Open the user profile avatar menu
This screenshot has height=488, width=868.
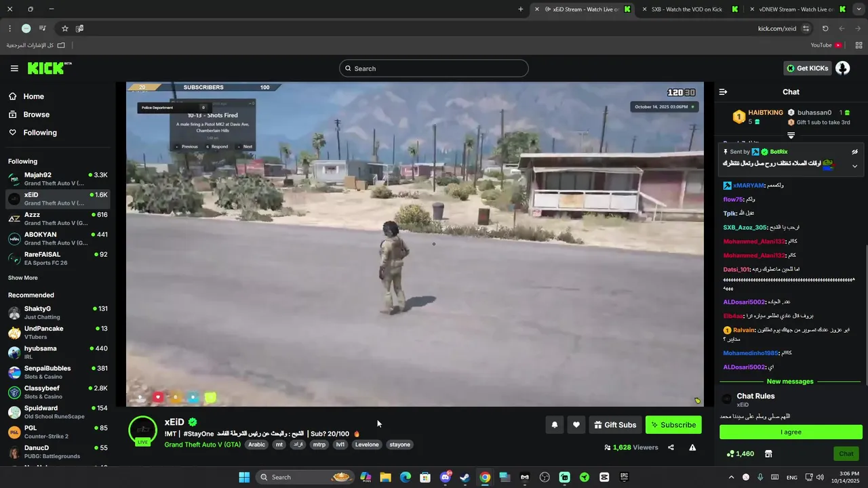[843, 68]
